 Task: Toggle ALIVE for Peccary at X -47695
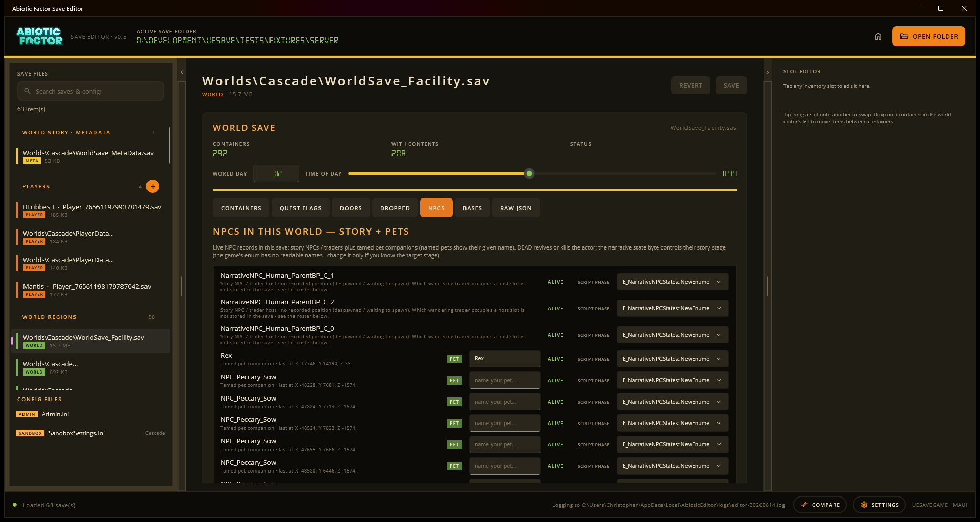[x=555, y=445]
